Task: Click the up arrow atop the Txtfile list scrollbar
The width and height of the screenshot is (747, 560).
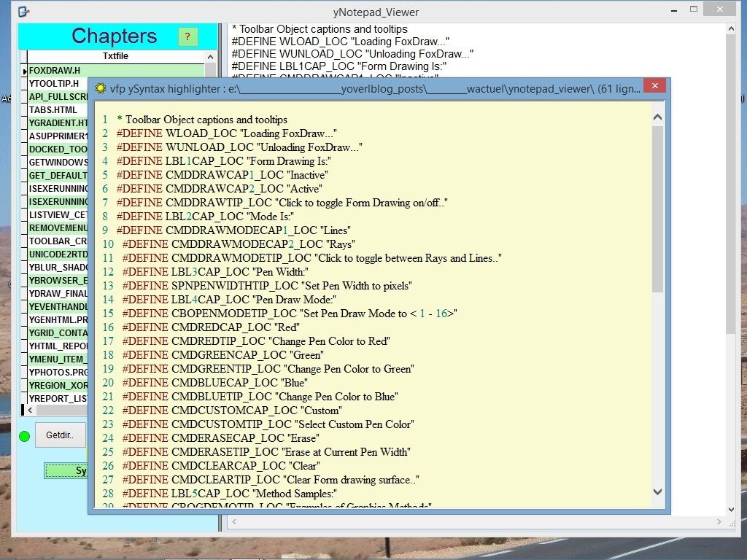Action: [212, 56]
